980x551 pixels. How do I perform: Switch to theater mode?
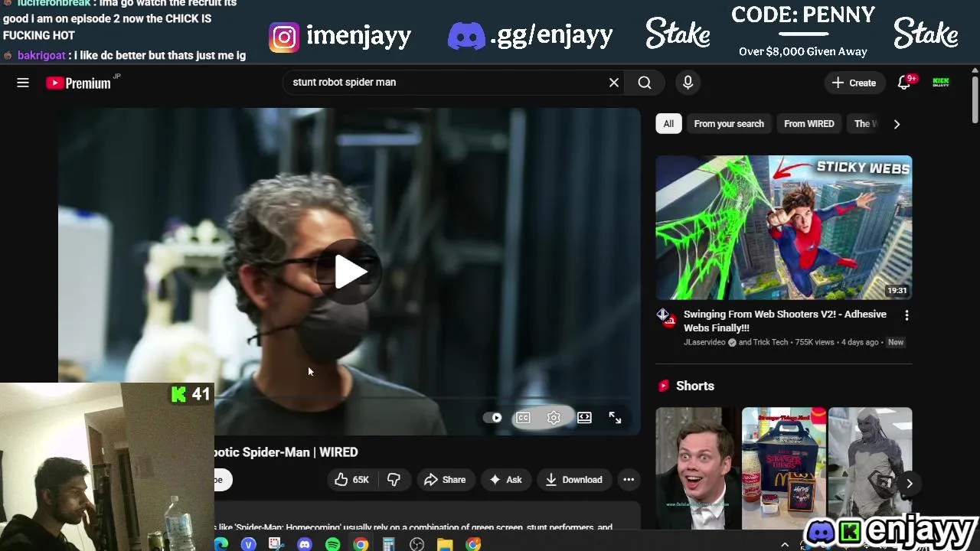[584, 418]
